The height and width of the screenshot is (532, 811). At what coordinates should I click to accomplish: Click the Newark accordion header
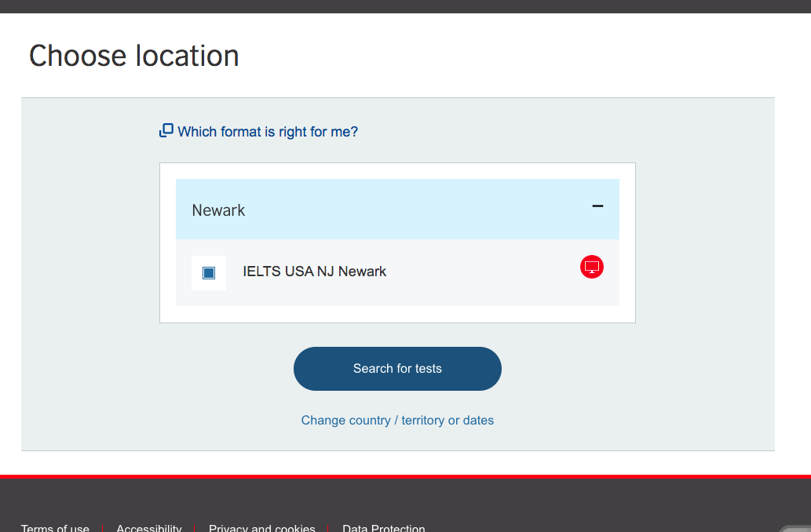coord(397,209)
